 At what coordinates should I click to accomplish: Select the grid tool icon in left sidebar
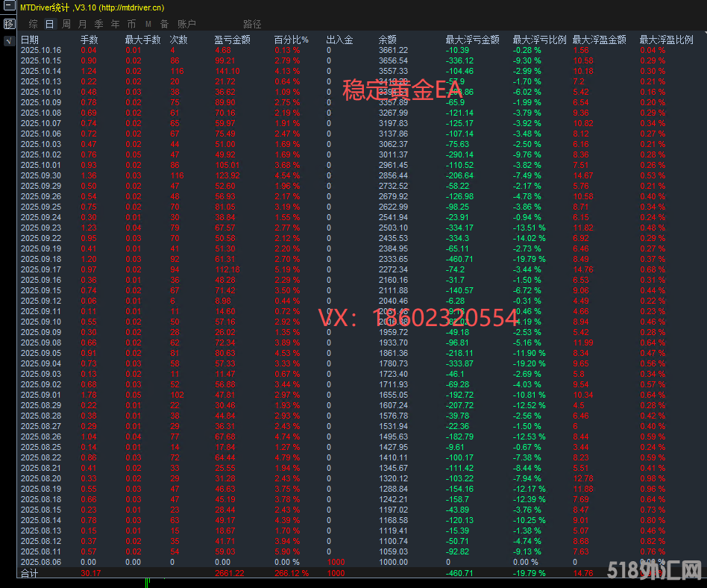8,23
